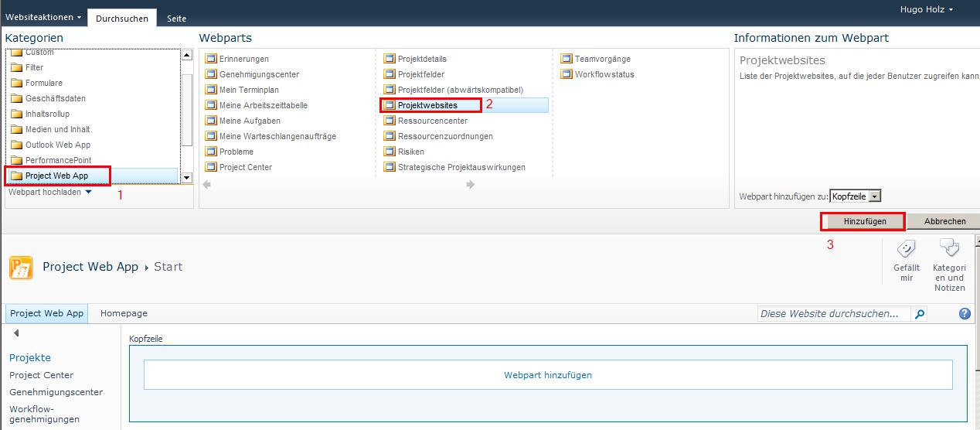Select the Workflowstatus web part
This screenshot has width=980, height=430.
[x=597, y=74]
